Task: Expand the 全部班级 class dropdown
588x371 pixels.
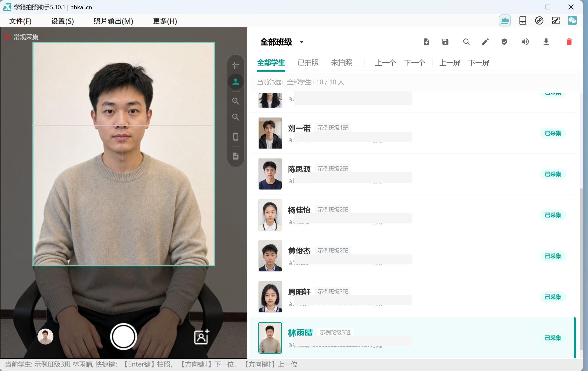Action: [x=282, y=42]
